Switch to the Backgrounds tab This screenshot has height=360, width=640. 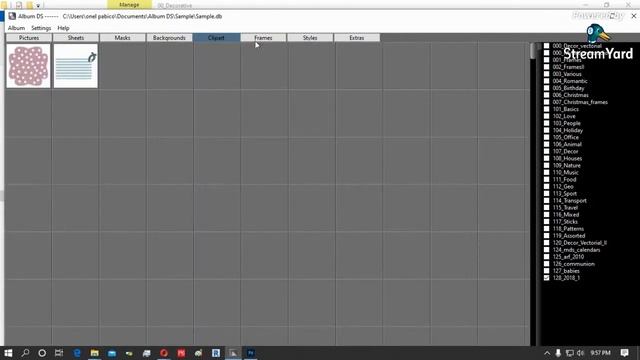click(169, 38)
